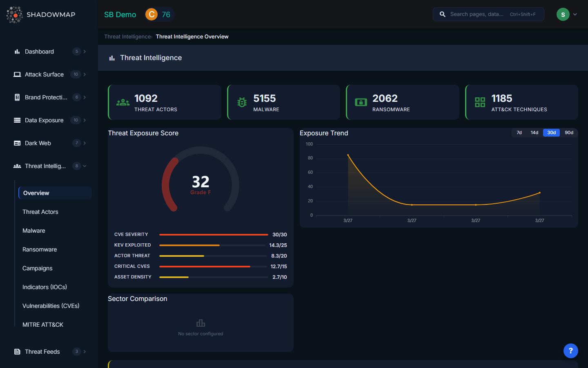Select the Malware bug icon

[x=242, y=102]
